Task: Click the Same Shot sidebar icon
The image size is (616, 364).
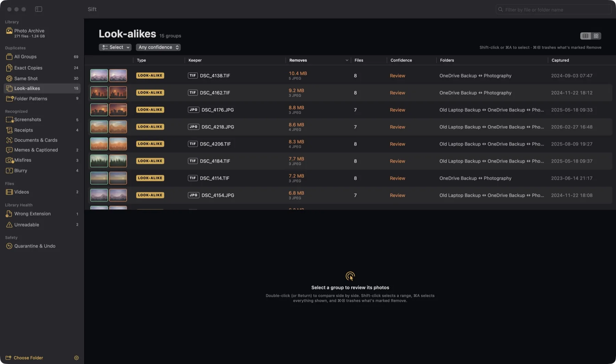Action: 9,78
